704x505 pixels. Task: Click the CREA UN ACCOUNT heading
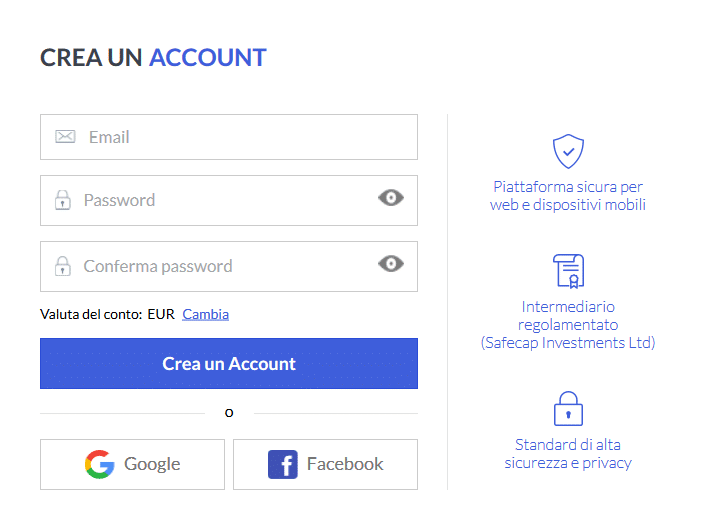click(x=153, y=58)
